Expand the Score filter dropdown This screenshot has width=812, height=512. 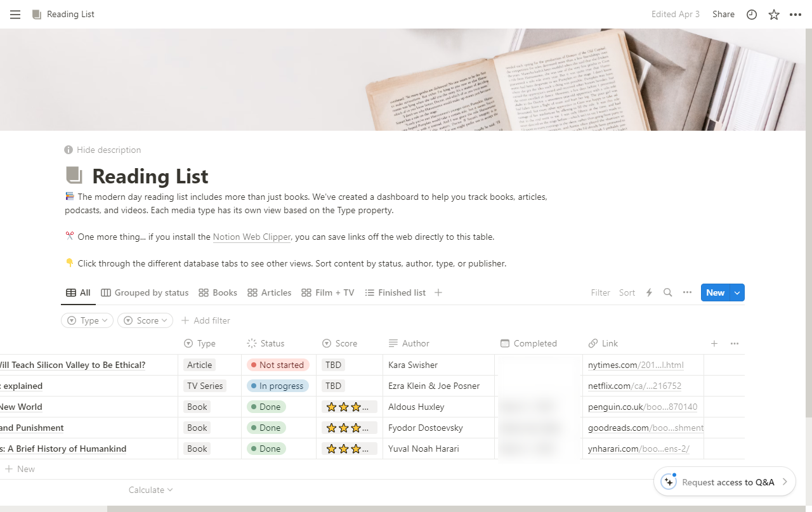click(x=145, y=320)
